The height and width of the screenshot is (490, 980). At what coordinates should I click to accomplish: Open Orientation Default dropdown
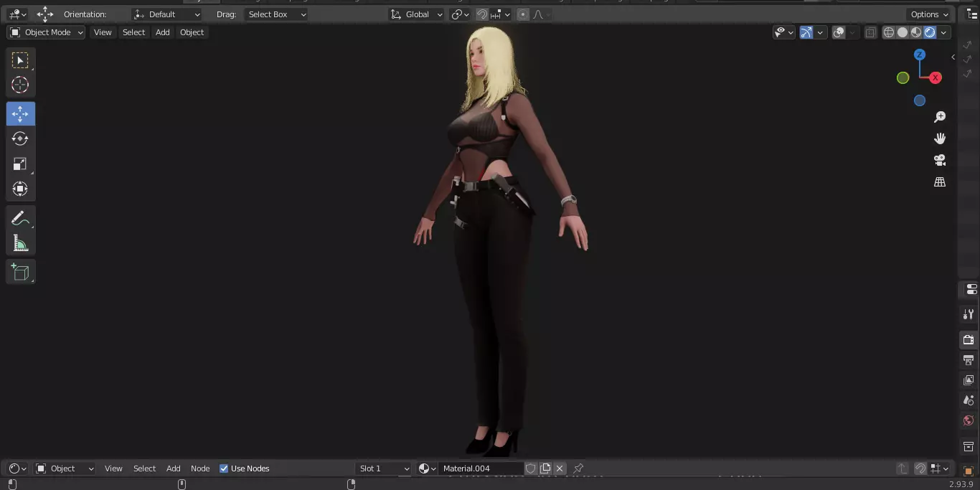coord(167,14)
